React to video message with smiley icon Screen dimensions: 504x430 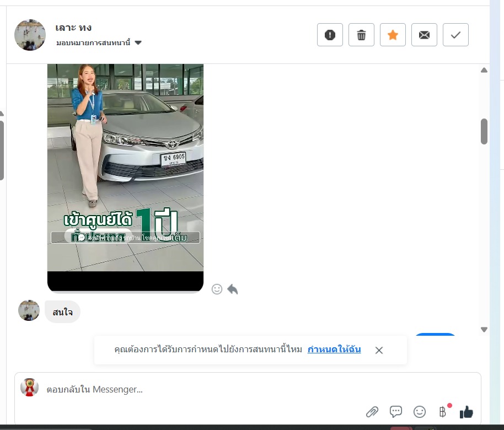pyautogui.click(x=217, y=289)
